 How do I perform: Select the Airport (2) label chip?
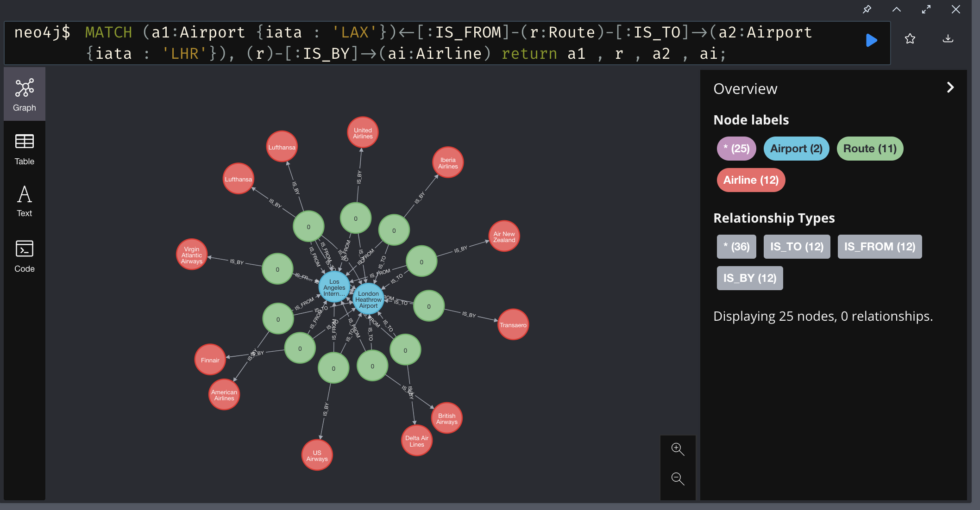click(x=796, y=149)
